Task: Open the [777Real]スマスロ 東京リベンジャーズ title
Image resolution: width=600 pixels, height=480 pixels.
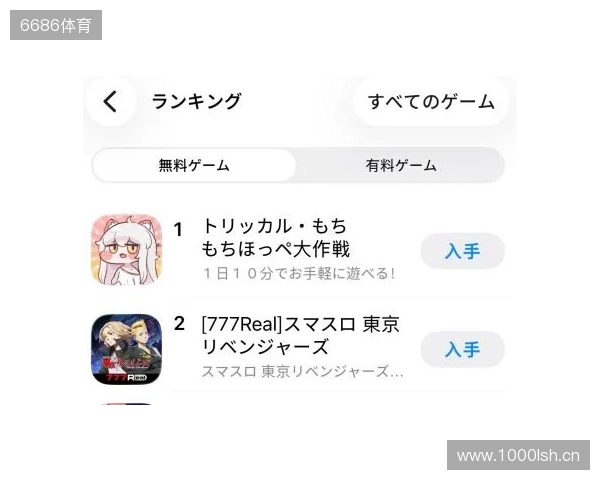Action: (300, 335)
